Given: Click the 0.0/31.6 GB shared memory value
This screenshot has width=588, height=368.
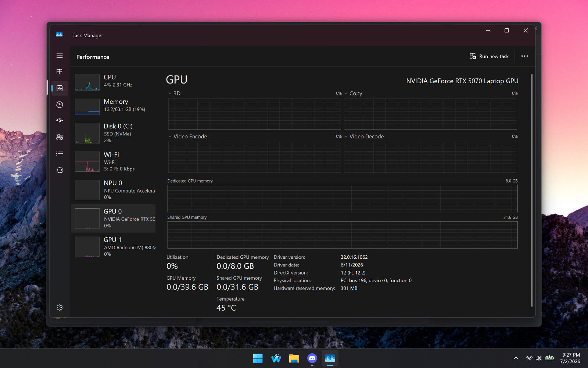Looking at the screenshot, I should [237, 287].
